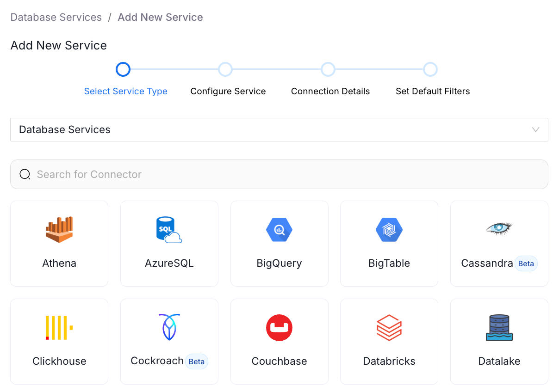The height and width of the screenshot is (392, 559).
Task: Open the Connection Details step
Action: (x=330, y=91)
